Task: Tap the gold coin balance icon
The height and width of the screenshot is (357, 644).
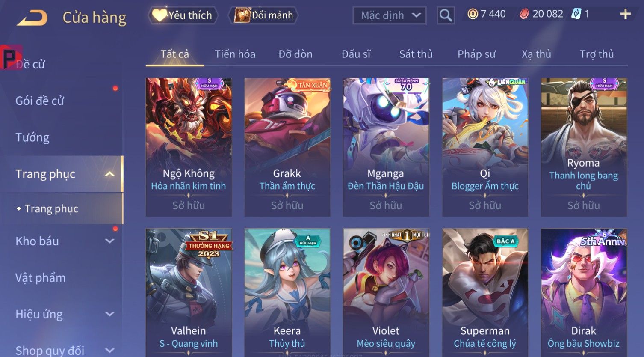Action: tap(473, 14)
